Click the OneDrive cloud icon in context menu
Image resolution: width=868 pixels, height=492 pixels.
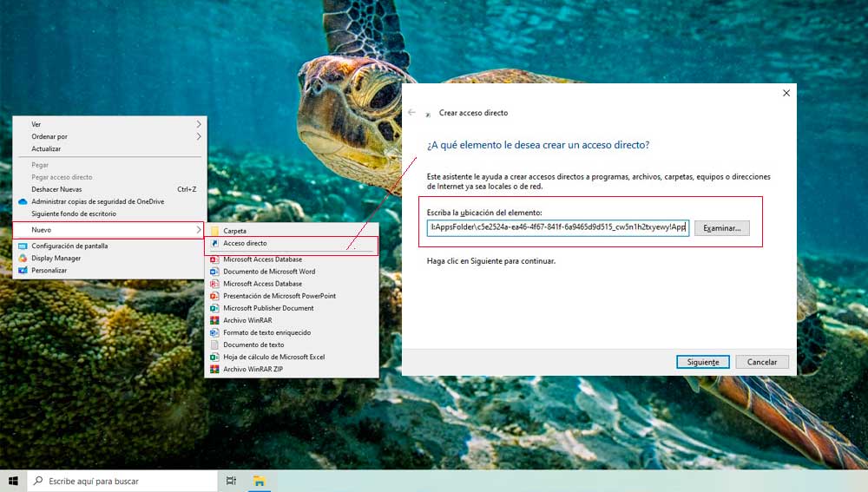[x=23, y=201]
